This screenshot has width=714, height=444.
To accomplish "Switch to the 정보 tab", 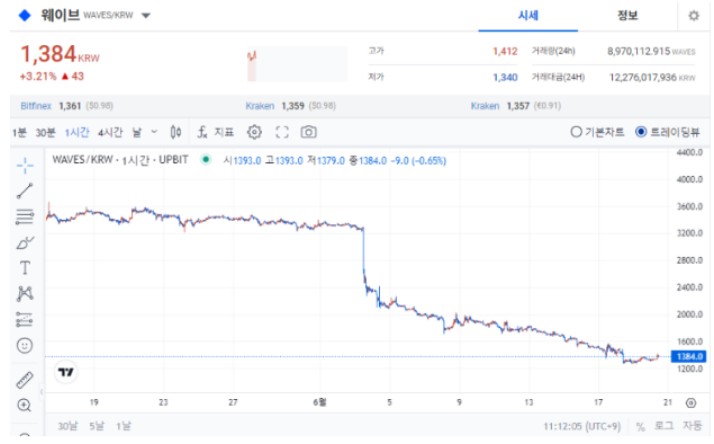I will 627,15.
